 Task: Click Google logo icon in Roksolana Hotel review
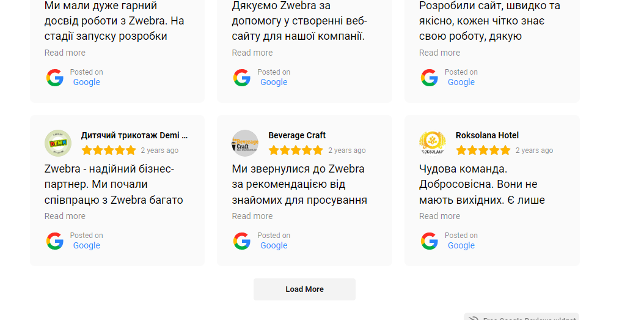tap(430, 241)
